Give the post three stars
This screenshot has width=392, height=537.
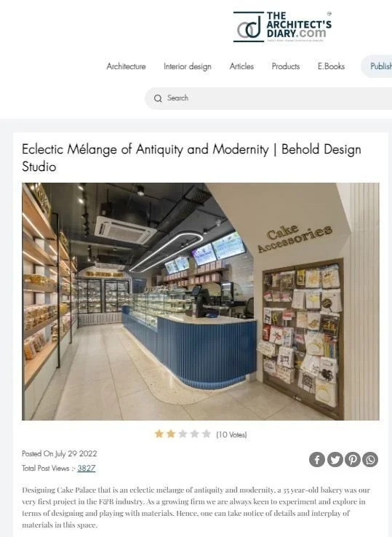pyautogui.click(x=183, y=434)
